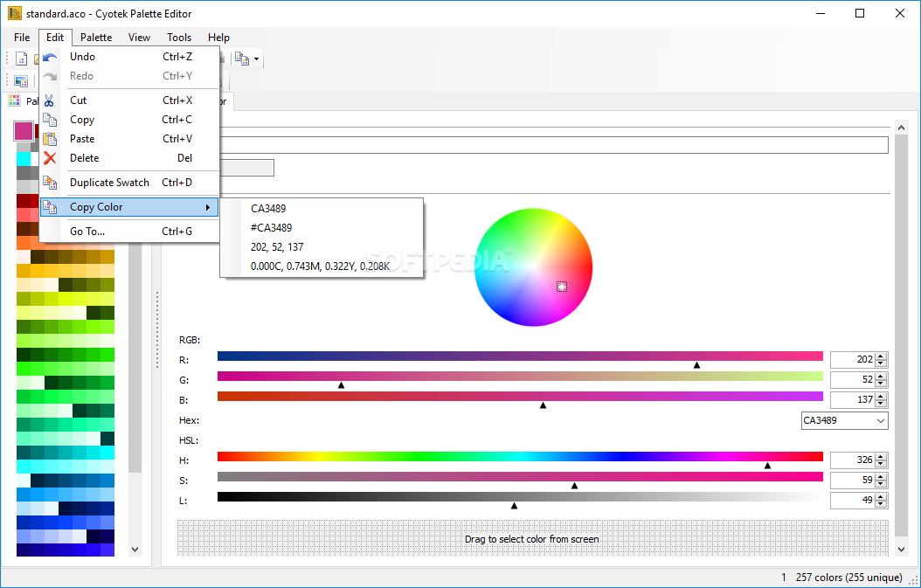Viewport: 921px width, 588px height.
Task: Click the H value field showing 326
Action: coord(853,460)
